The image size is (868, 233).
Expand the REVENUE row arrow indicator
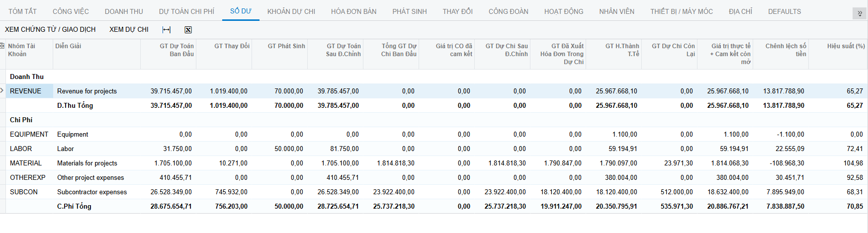2,90
